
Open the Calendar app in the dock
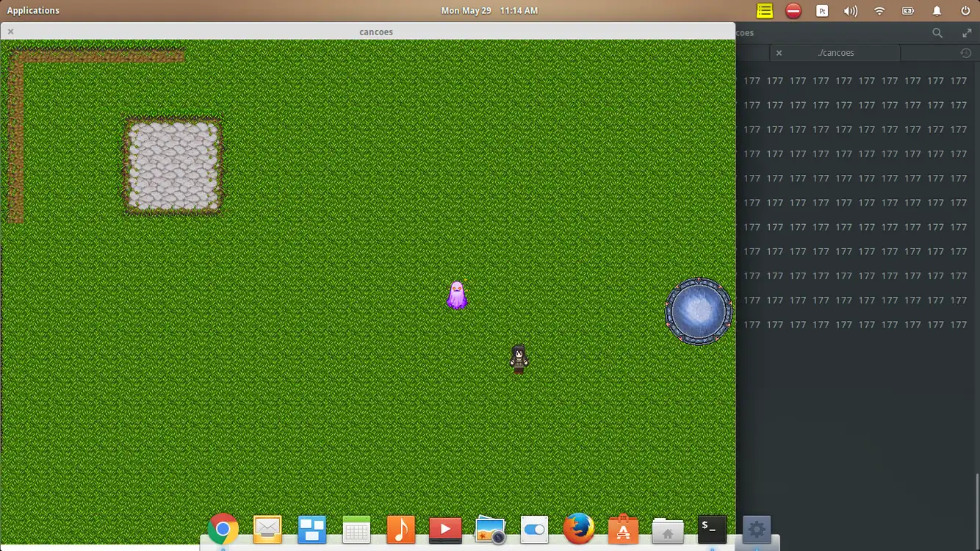click(x=356, y=529)
